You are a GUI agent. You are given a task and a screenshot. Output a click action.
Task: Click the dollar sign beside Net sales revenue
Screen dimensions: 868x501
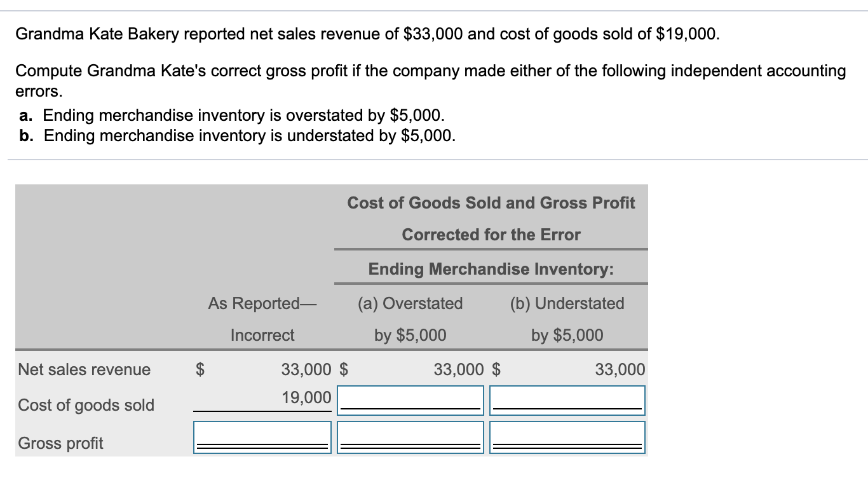(199, 369)
